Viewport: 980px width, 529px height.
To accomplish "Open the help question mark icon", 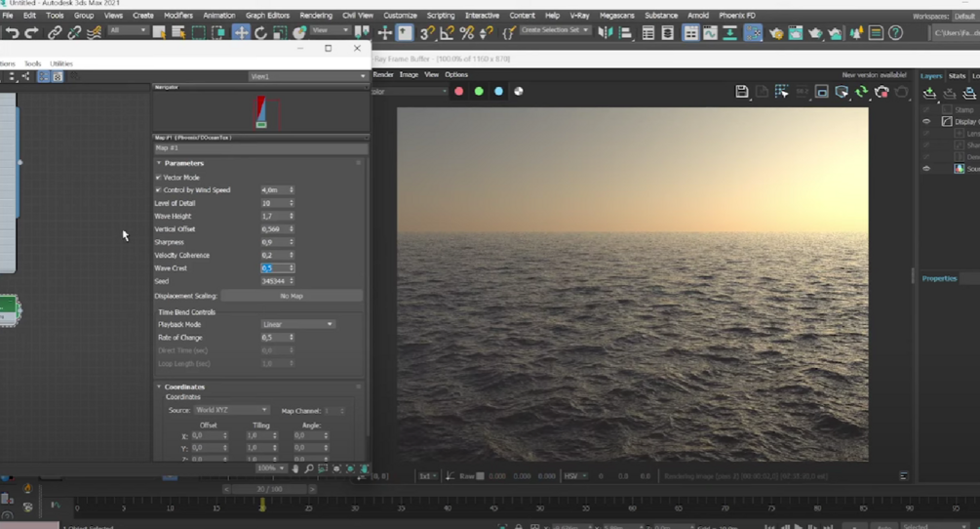I will tap(895, 32).
